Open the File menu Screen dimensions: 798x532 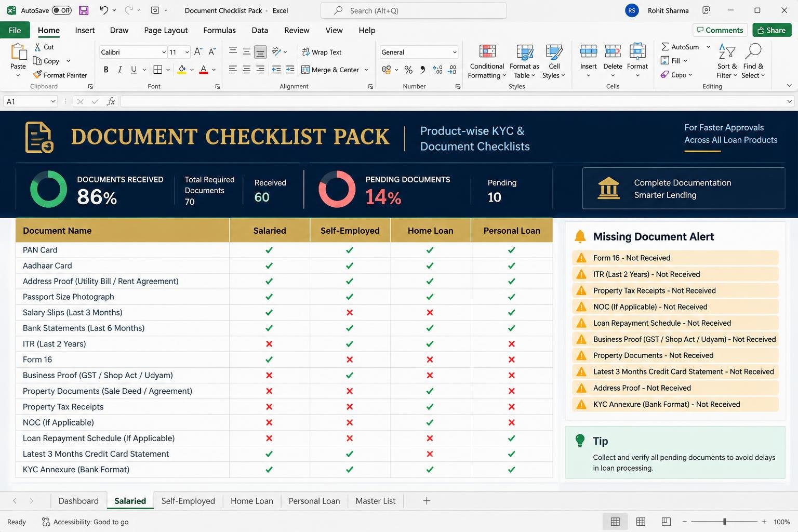[15, 30]
